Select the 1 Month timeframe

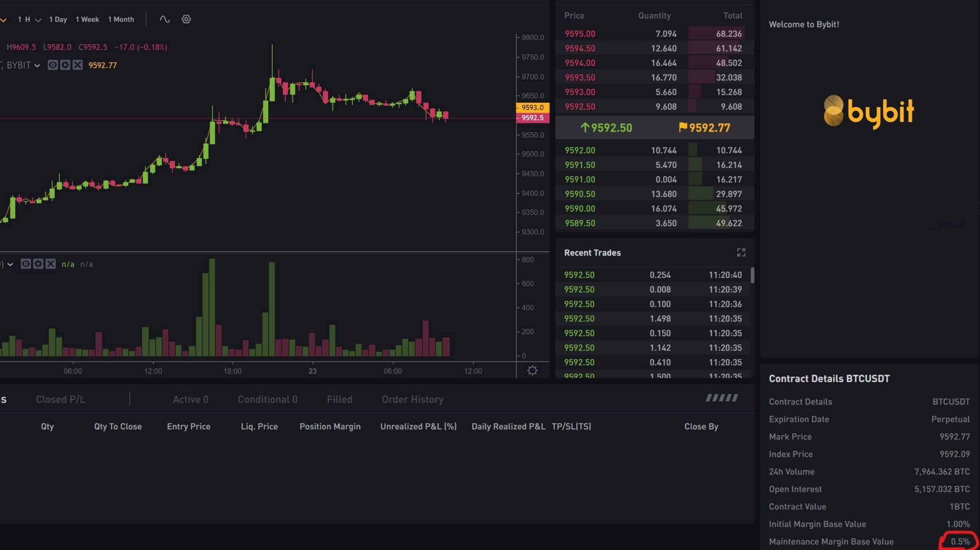click(x=121, y=19)
